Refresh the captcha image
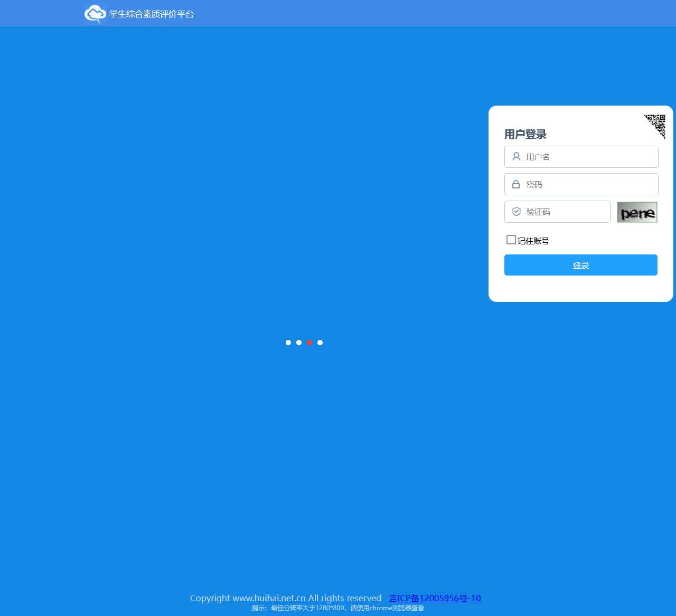This screenshot has height=616, width=676. tap(637, 212)
